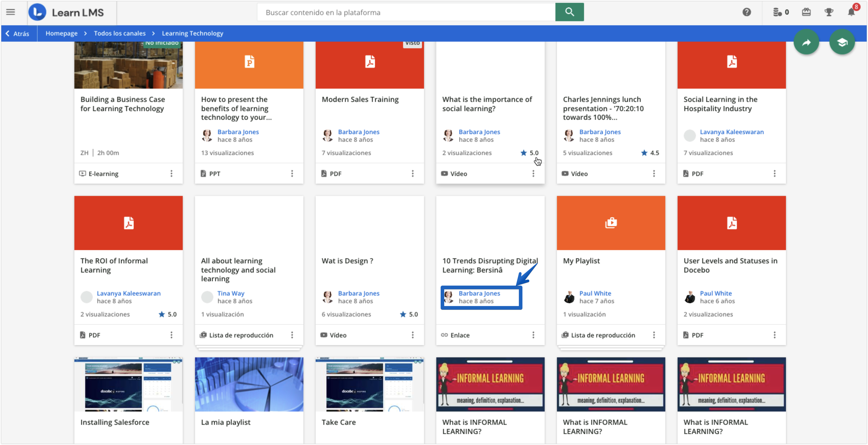Click PDF icon on Modern Sales Training thumbnail
The width and height of the screenshot is (868, 445).
point(370,62)
